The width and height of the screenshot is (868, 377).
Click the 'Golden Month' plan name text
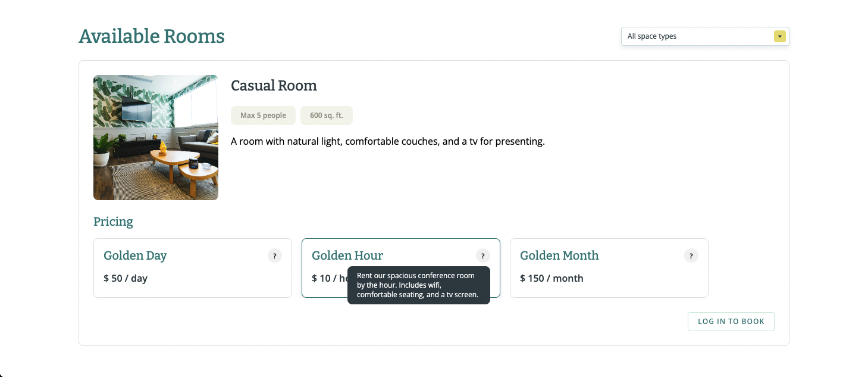[x=559, y=256]
